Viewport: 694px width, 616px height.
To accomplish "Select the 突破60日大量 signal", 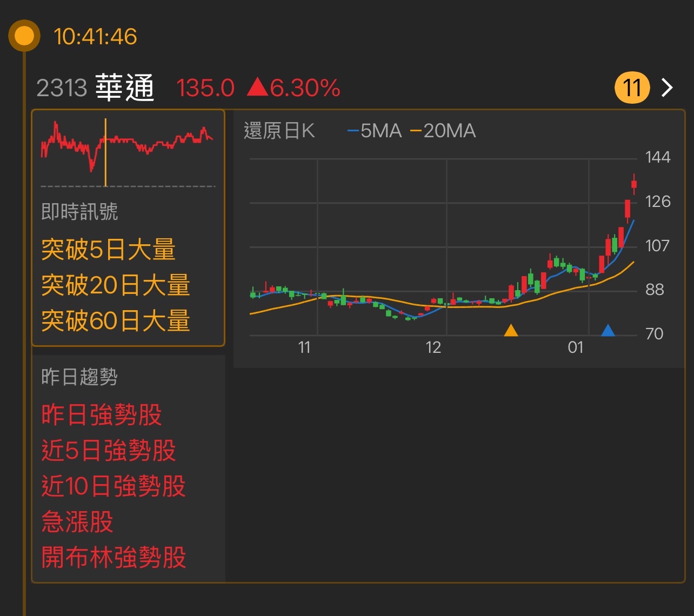I will pos(116,321).
